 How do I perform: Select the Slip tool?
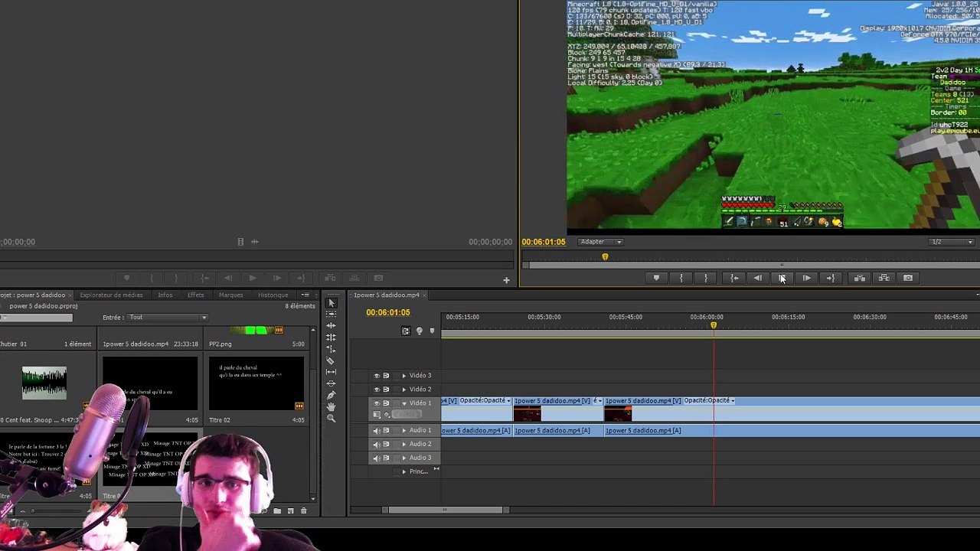pos(332,372)
